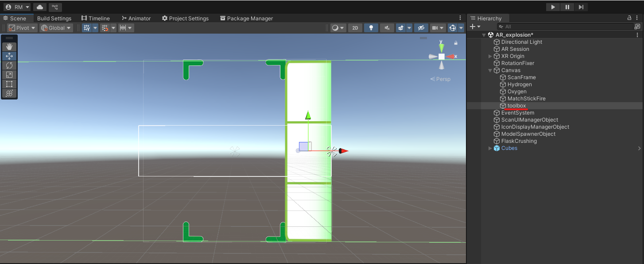Click the ScanFrame object cube icon
The image size is (644, 264).
(503, 77)
